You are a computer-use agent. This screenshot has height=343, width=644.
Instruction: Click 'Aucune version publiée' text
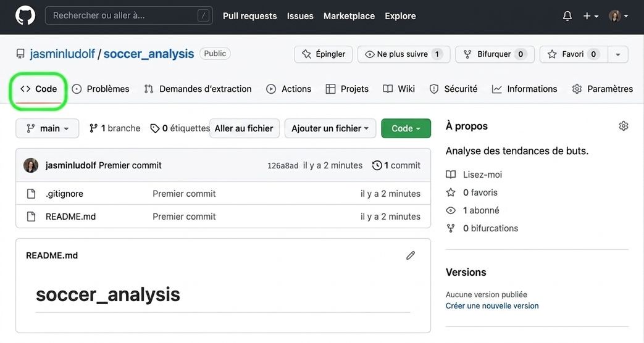(x=487, y=295)
